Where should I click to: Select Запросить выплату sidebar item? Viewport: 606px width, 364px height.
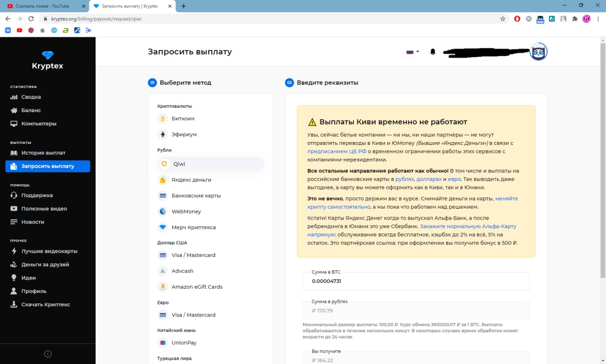click(47, 166)
